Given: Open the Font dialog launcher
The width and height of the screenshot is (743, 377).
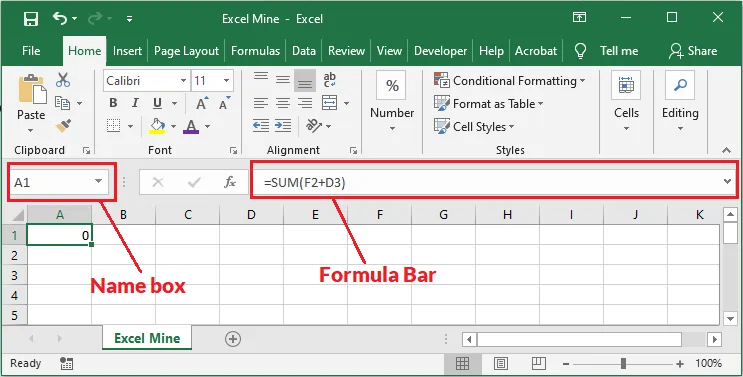Looking at the screenshot, I should (233, 151).
